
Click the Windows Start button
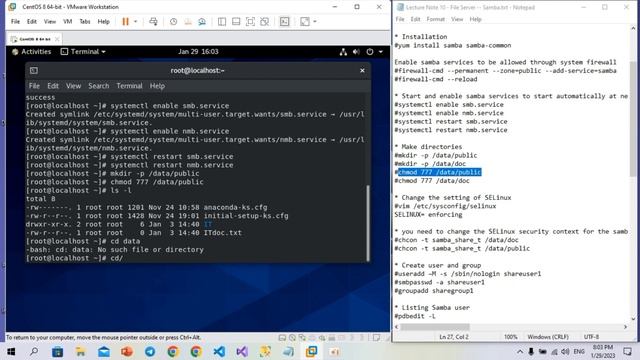coord(11,351)
